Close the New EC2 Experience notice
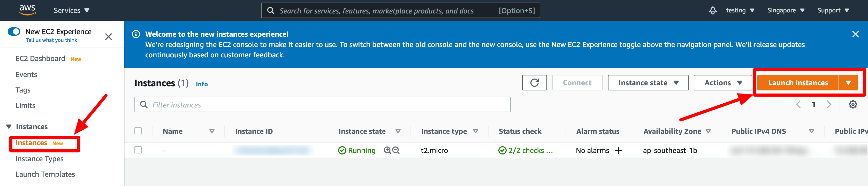The image size is (868, 186). click(x=109, y=36)
